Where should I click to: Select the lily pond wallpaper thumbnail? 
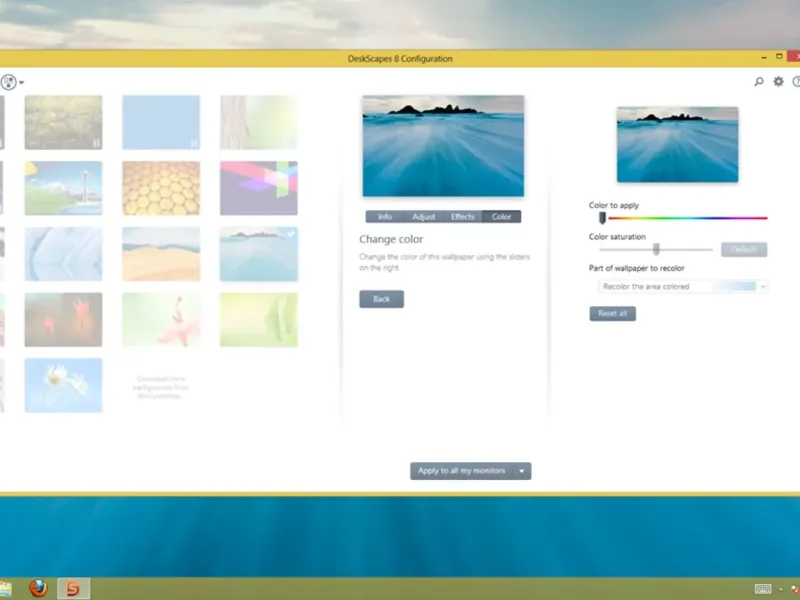(63, 122)
